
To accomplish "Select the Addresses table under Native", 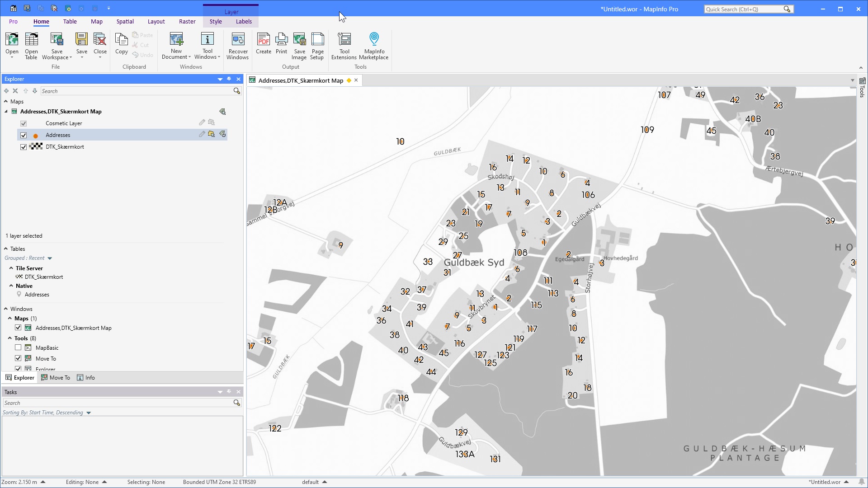I will click(37, 295).
